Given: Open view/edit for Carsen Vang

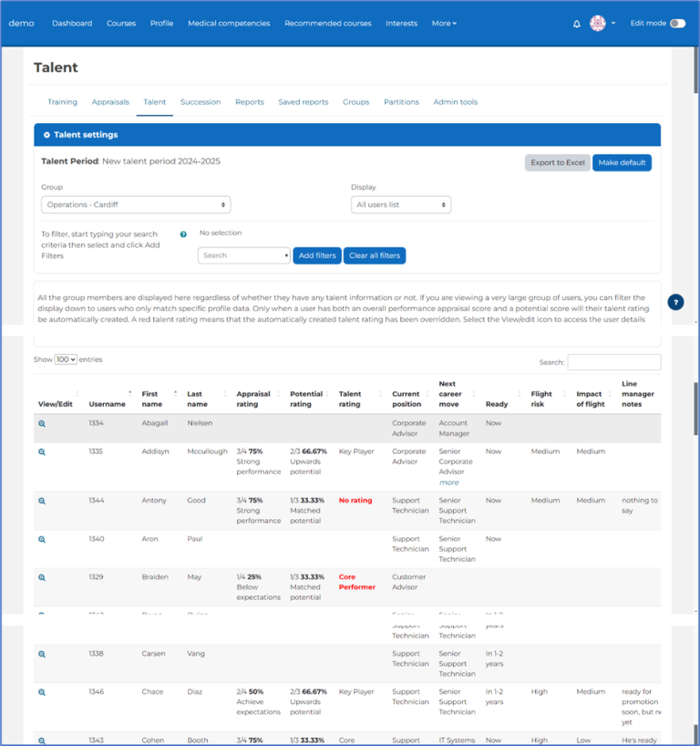Looking at the screenshot, I should click(42, 654).
